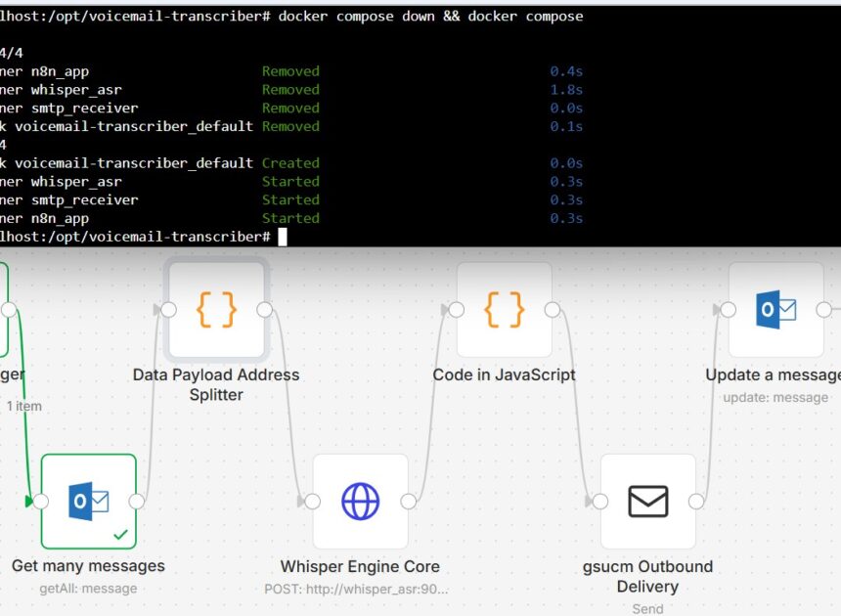Viewport: 841px width, 616px height.
Task: Click output connector of Update a message node
Action: click(824, 309)
